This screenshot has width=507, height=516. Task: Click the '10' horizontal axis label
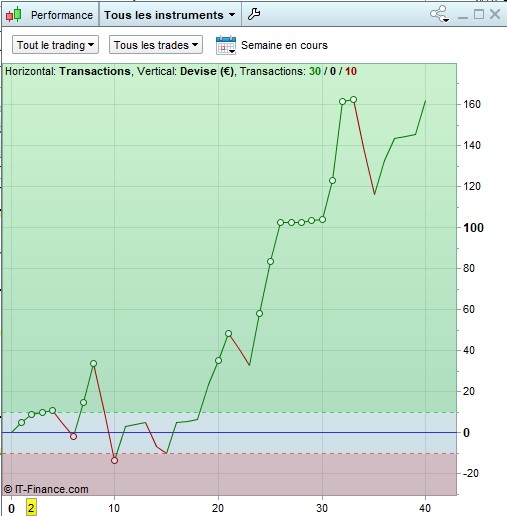(x=114, y=508)
